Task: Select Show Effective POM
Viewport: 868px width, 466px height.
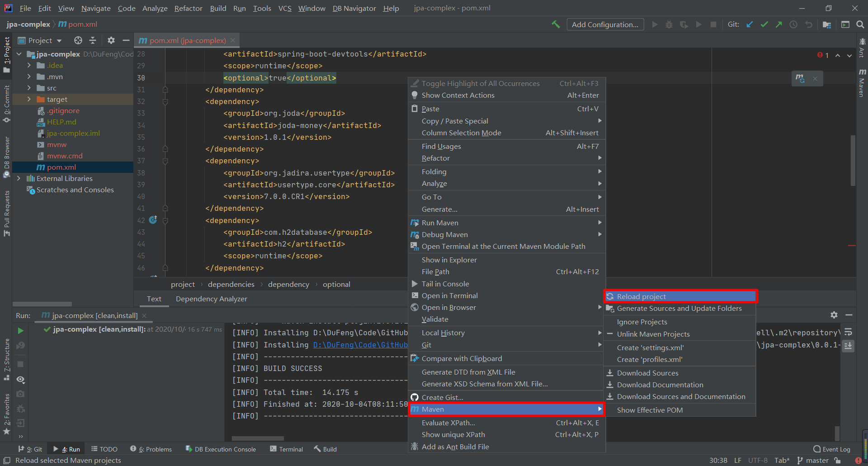Action: pos(680,410)
